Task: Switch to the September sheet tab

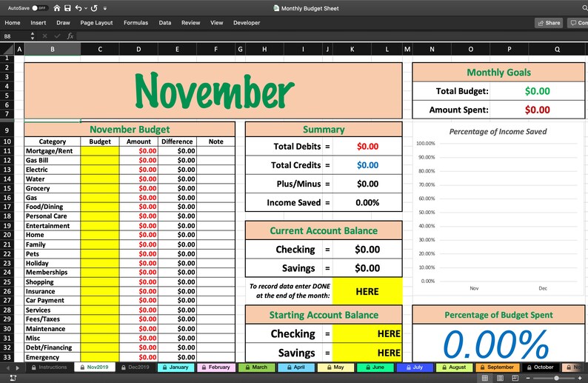Action: click(x=497, y=367)
